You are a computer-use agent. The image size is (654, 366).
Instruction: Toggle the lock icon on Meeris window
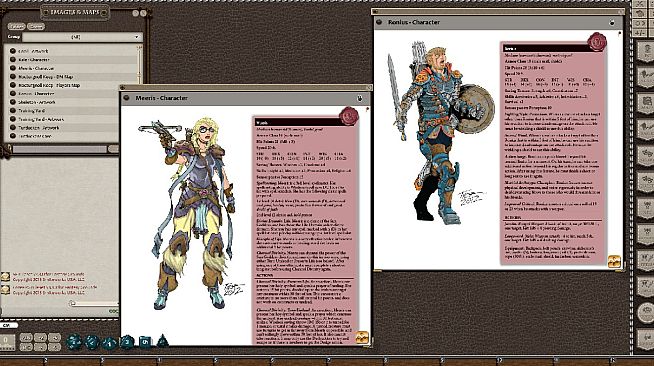tap(360, 98)
